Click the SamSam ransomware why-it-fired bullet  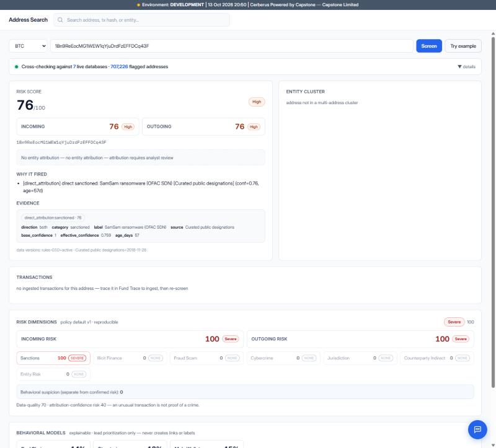141,187
